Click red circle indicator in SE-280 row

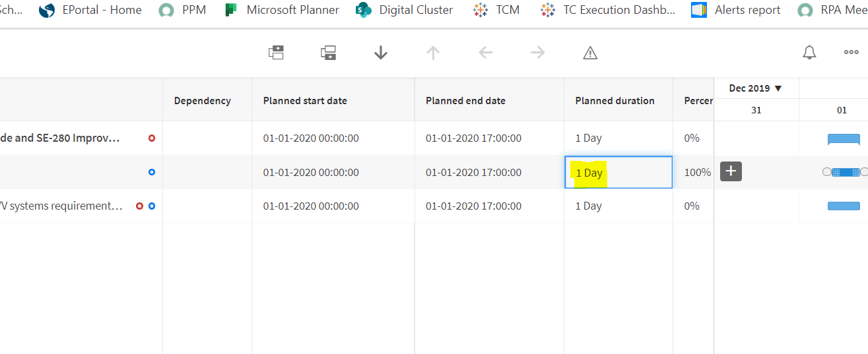[x=152, y=138]
